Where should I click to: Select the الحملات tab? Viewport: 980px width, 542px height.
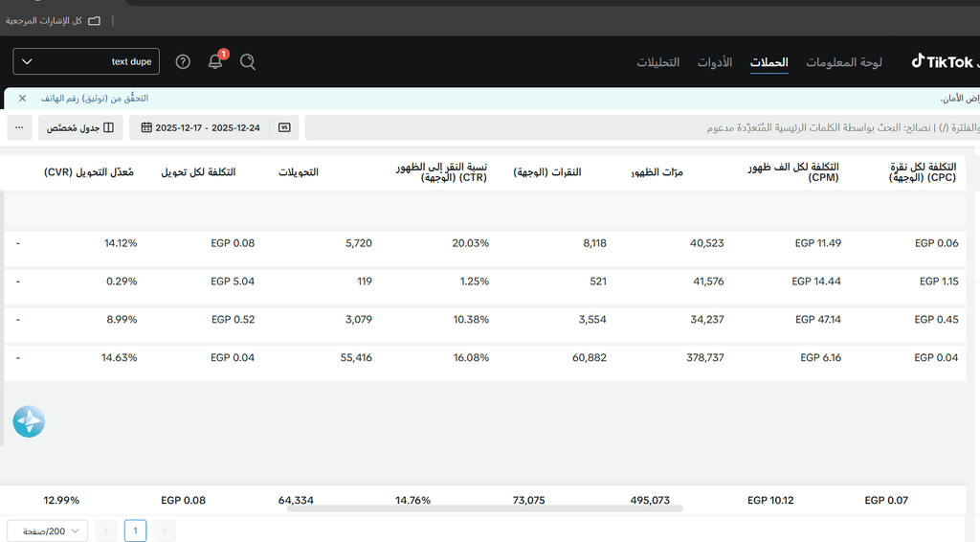pos(768,62)
